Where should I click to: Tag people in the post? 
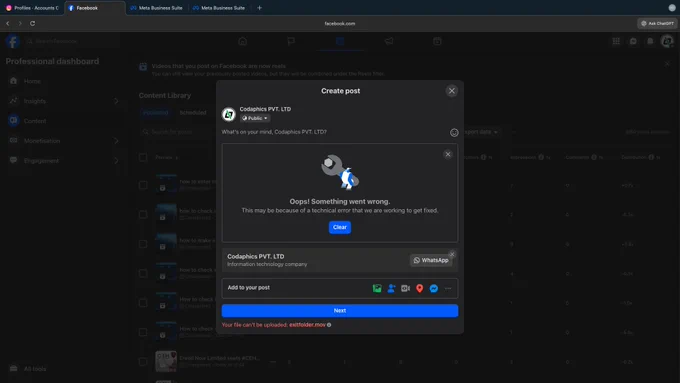pos(391,288)
